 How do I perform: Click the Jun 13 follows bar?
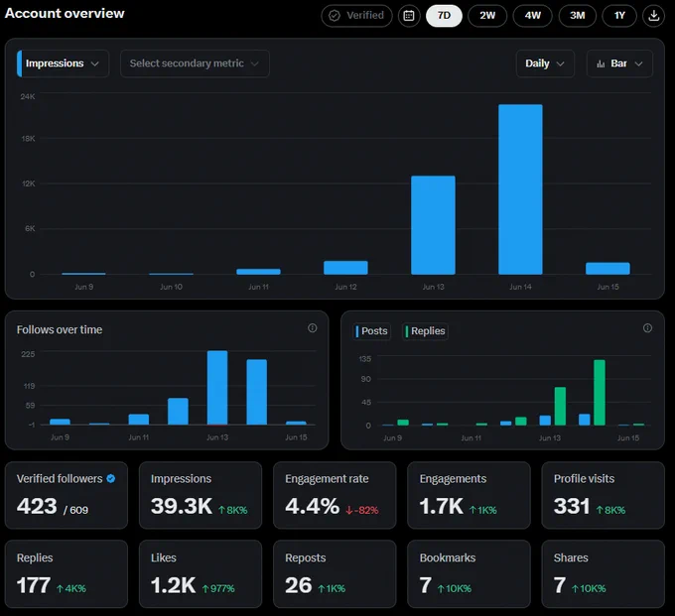tap(217, 388)
